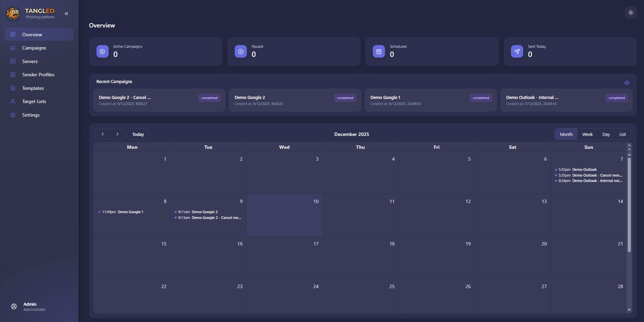
Task: Select the Day view option
Action: (x=606, y=134)
